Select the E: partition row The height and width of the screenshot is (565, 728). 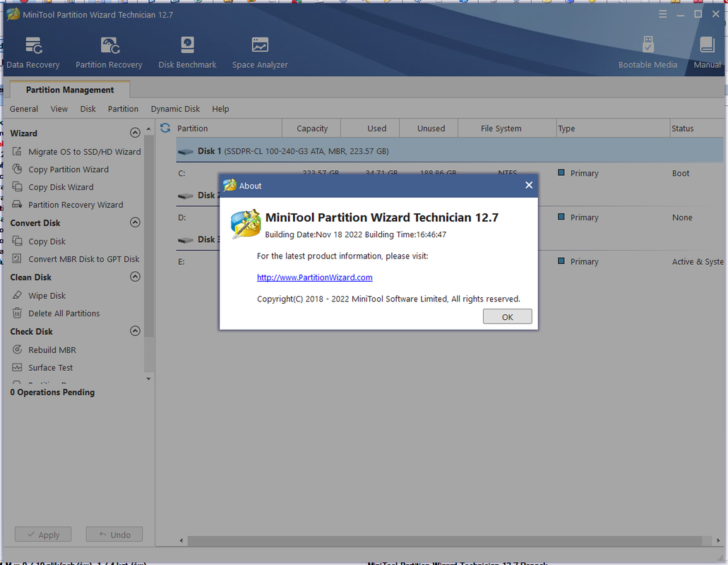[x=449, y=261]
